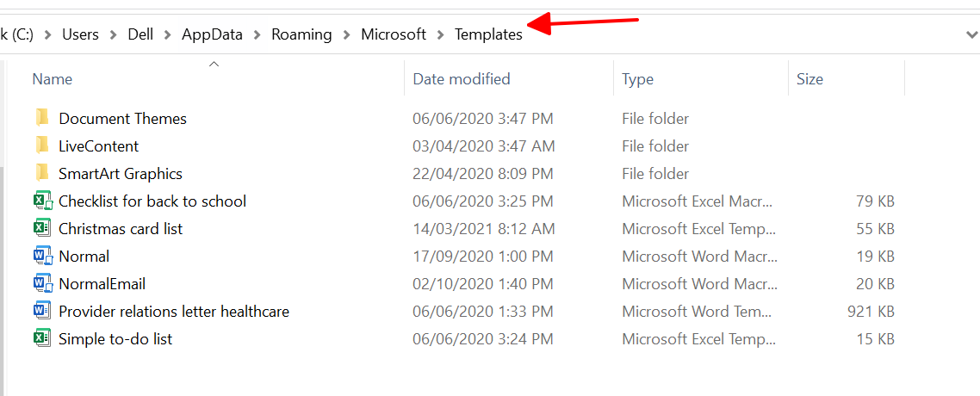This screenshot has height=396, width=980.
Task: Sort by the Size column header
Action: (809, 79)
